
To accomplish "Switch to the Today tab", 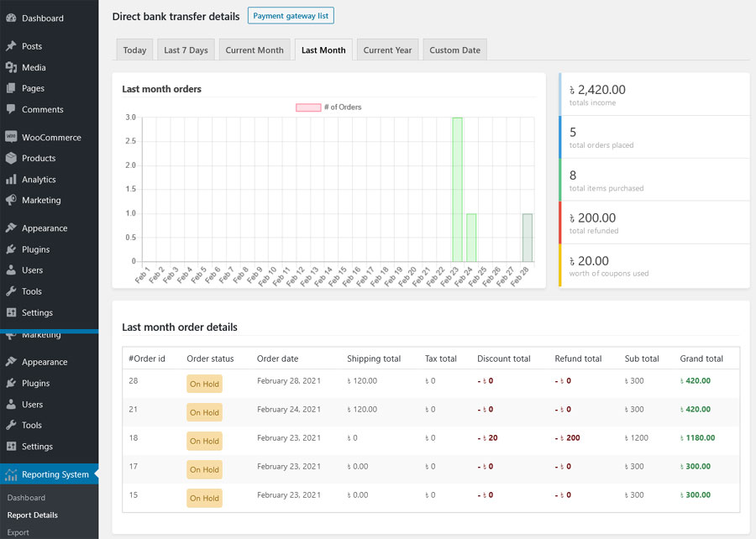I will point(134,50).
